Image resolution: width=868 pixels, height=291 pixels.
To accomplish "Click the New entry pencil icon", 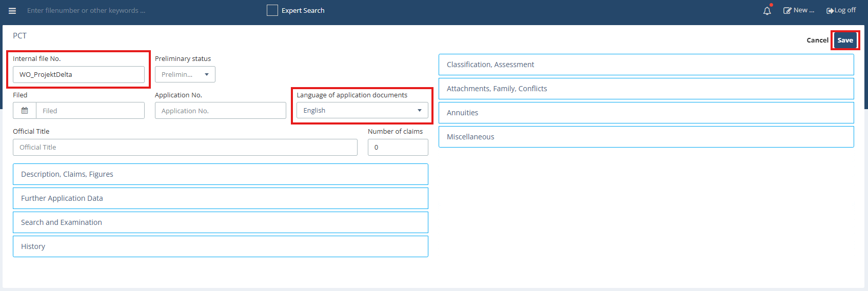I will click(x=787, y=11).
